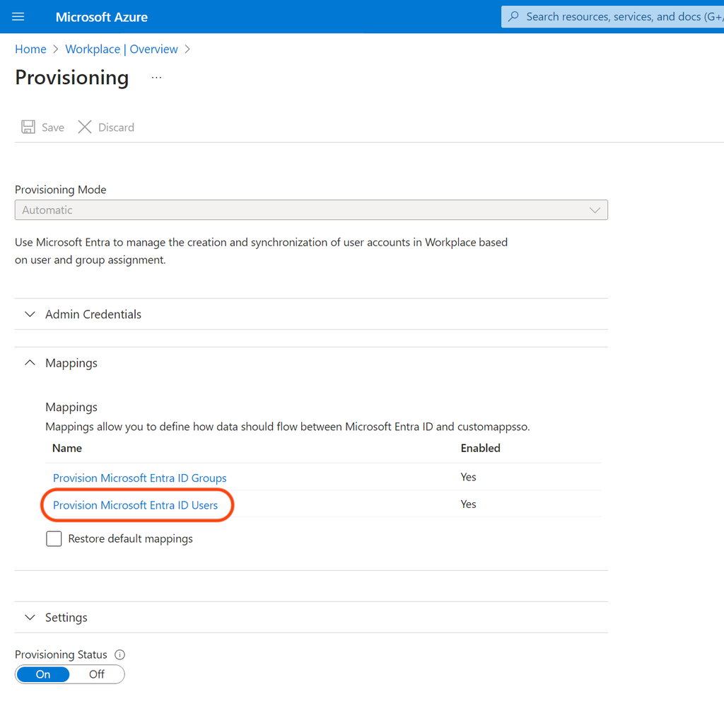Open the Provisioning Mode Automatic dropdown
The height and width of the screenshot is (728, 724).
pyautogui.click(x=311, y=210)
